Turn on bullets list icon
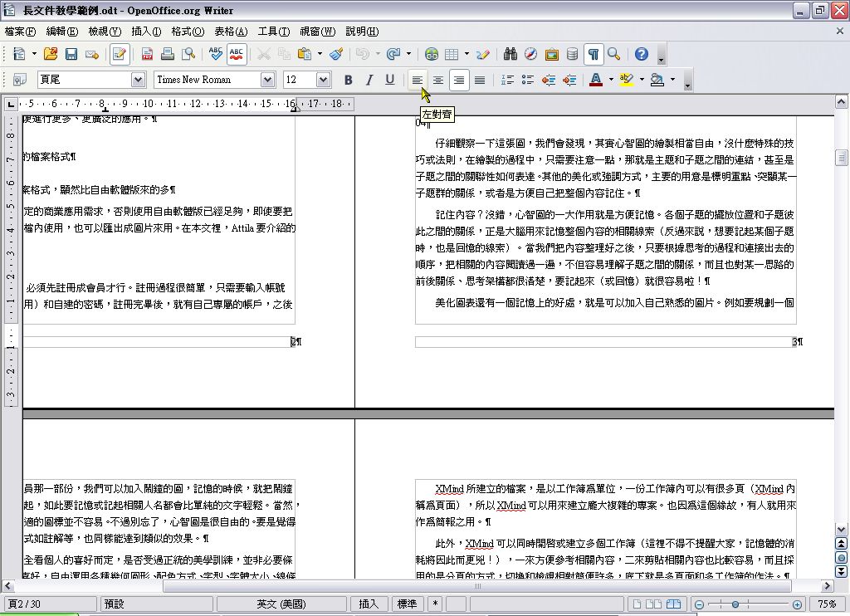Image resolution: width=850 pixels, height=616 pixels. tap(527, 80)
